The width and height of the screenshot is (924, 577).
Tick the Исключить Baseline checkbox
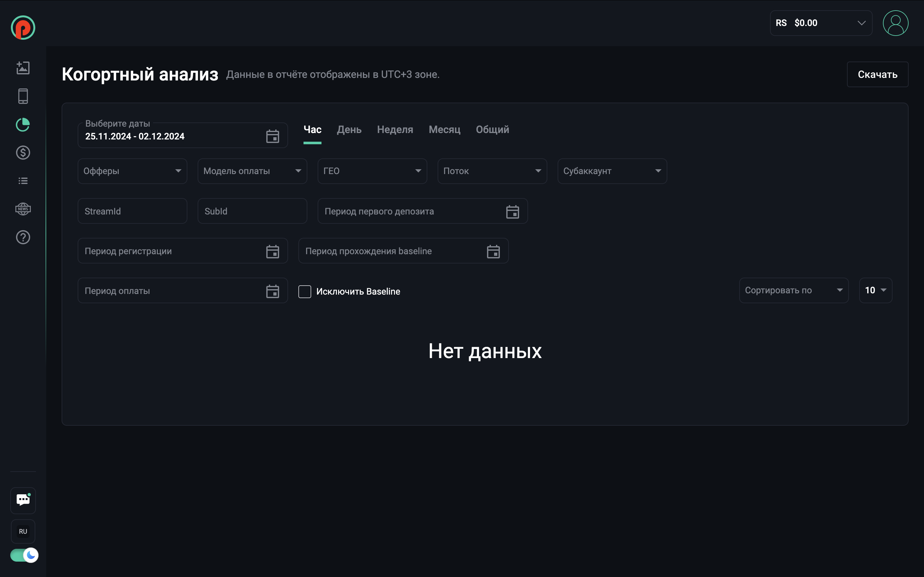[304, 292]
